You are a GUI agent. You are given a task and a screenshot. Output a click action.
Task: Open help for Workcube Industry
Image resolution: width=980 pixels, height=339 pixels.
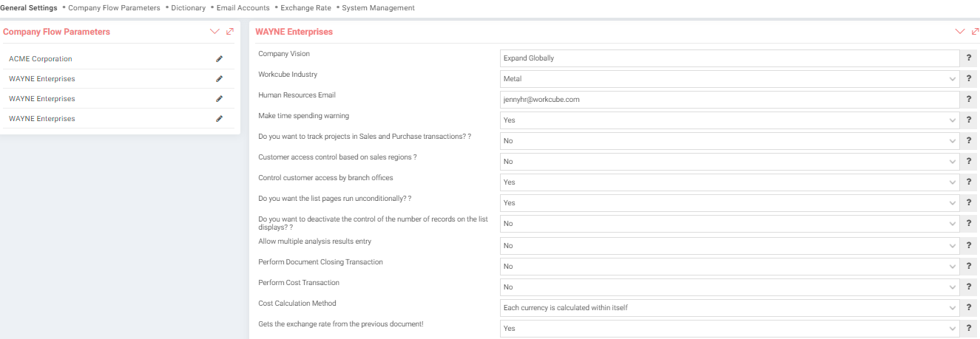point(969,79)
